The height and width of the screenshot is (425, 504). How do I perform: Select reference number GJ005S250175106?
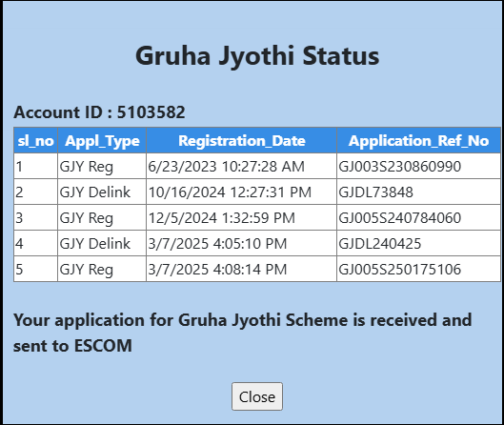click(x=400, y=270)
